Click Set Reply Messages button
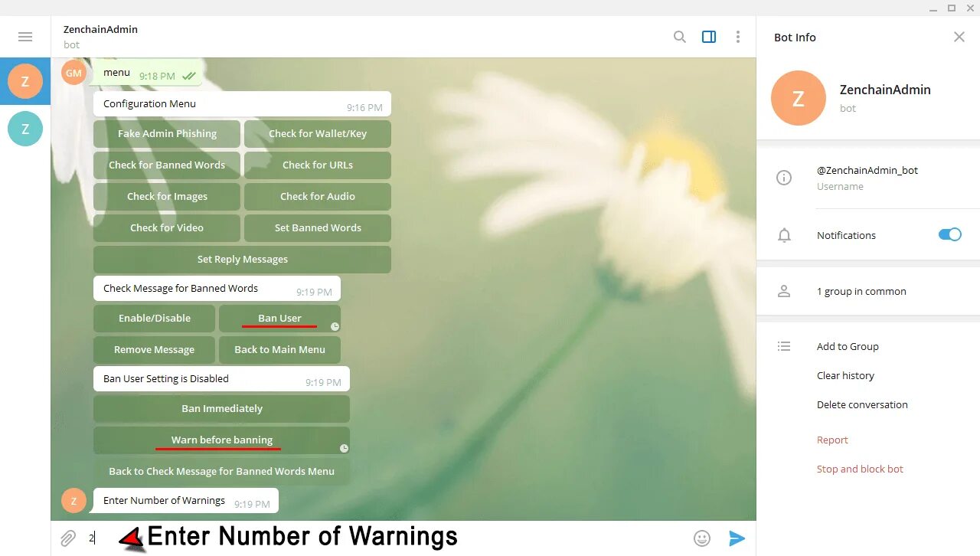Screen dimensions: 980x556 (x=242, y=259)
